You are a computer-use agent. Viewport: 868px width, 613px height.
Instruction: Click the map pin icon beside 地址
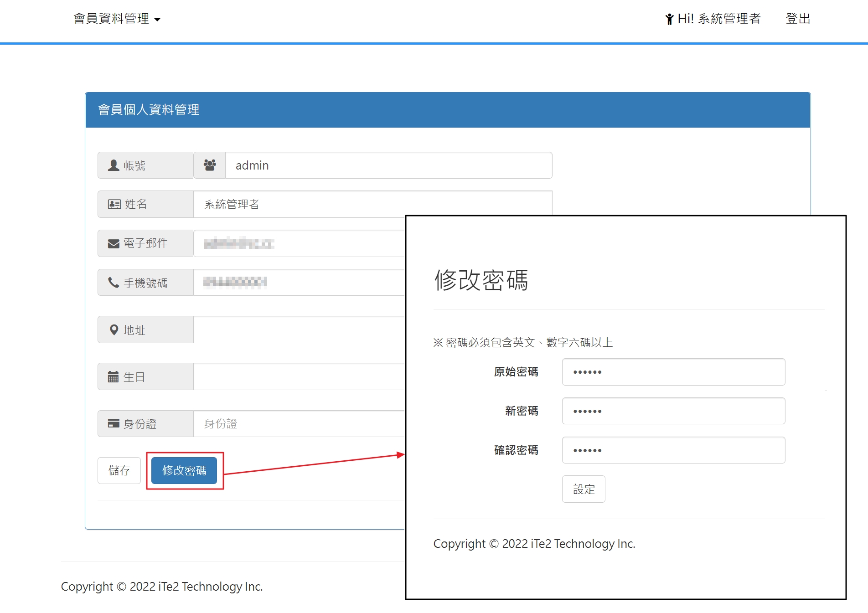114,330
